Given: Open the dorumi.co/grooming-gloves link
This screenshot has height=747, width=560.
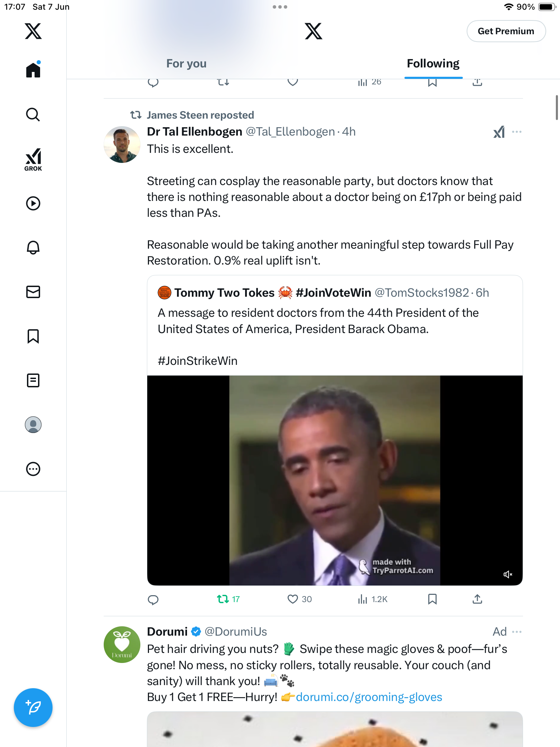Looking at the screenshot, I should [x=369, y=697].
